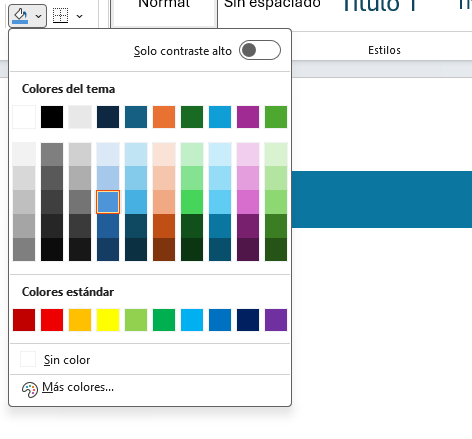This screenshot has height=439, width=472.
Task: Select the lightest navy-column tint swatch
Action: click(108, 154)
